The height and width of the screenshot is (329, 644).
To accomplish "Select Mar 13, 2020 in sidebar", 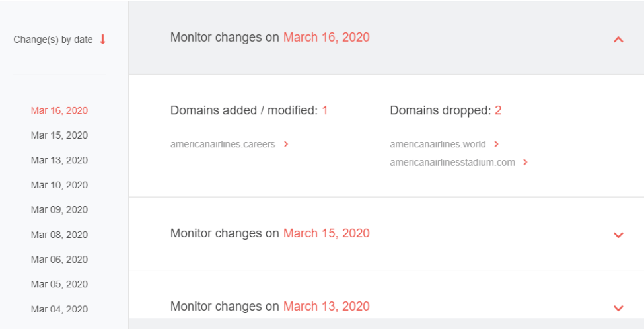I will pos(59,160).
